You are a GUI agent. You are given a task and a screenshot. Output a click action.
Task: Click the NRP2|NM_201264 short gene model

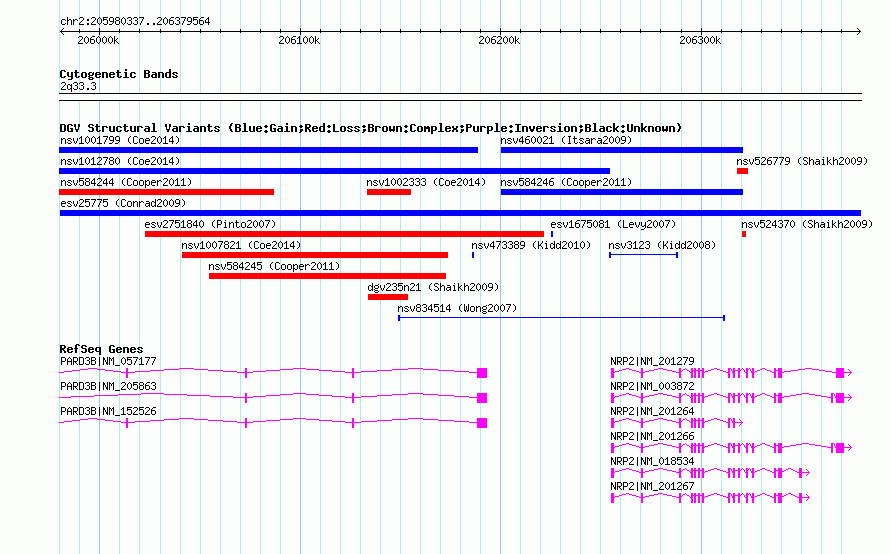tap(677, 423)
